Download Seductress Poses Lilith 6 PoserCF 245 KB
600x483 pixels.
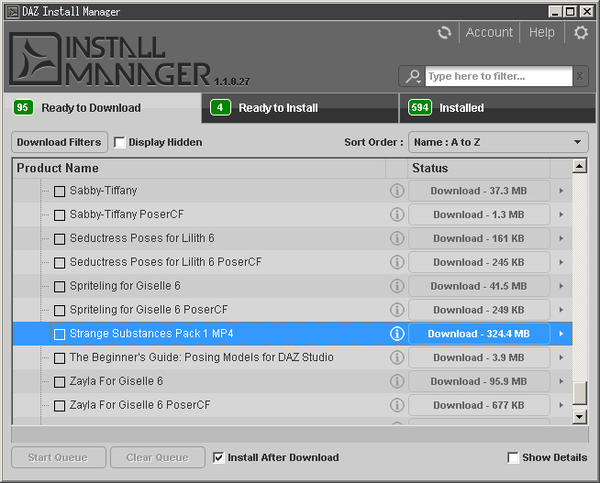[479, 262]
